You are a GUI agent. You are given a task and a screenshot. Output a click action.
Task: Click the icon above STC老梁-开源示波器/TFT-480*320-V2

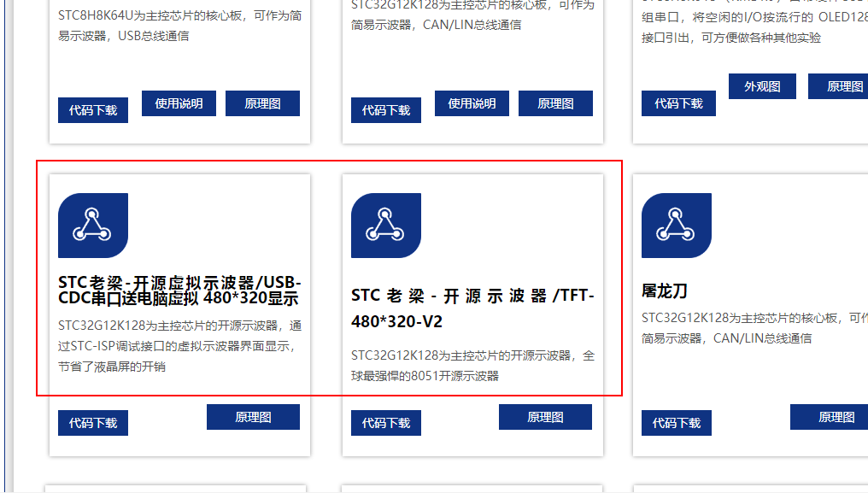click(386, 226)
